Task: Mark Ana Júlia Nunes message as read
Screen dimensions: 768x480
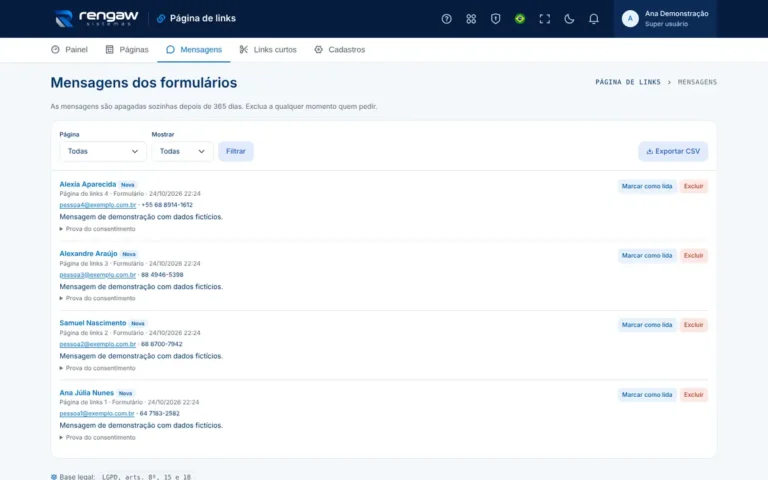Action: (x=647, y=395)
